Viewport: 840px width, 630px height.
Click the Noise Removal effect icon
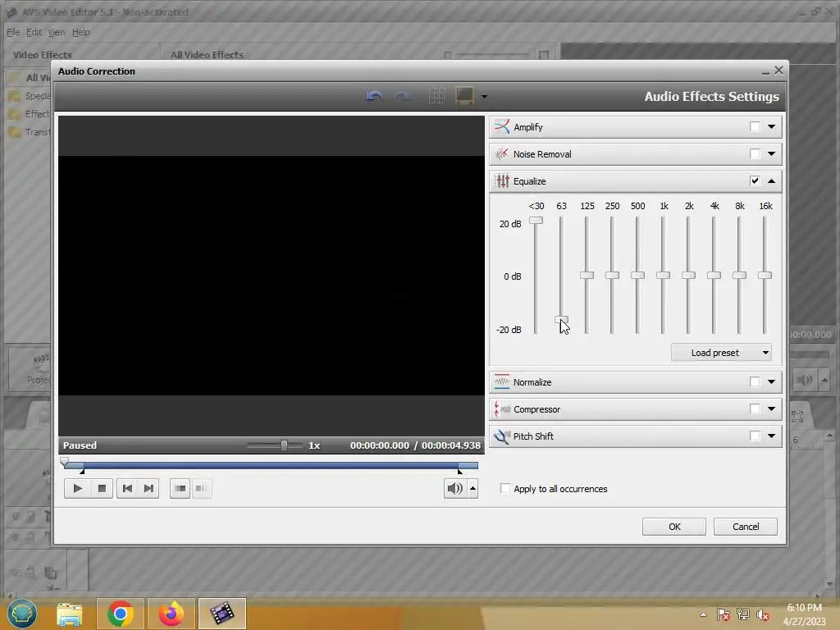[x=501, y=154]
